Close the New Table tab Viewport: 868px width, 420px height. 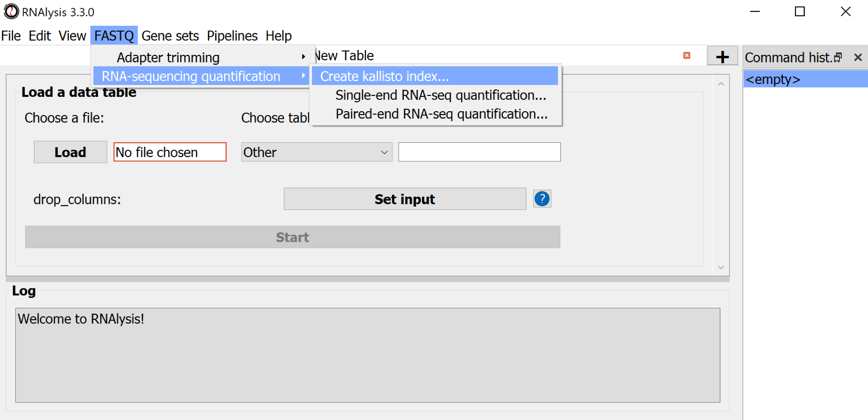(x=686, y=55)
